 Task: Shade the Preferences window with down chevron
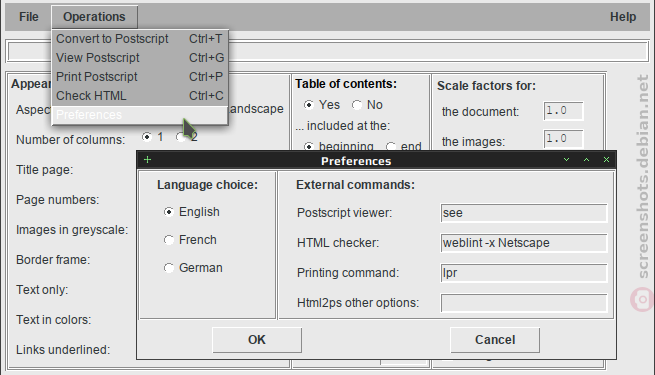click(566, 160)
